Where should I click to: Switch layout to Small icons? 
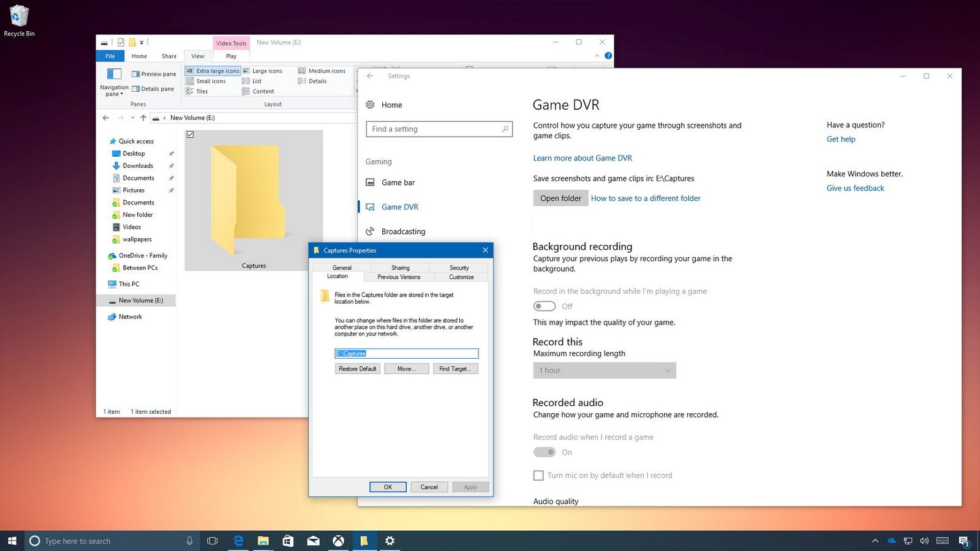210,81
